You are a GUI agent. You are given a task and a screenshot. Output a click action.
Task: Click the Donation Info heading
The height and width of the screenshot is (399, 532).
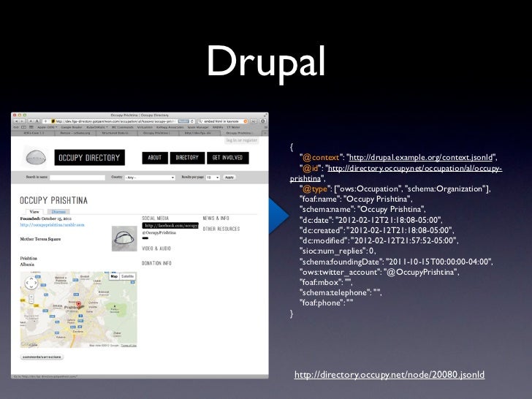156,263
